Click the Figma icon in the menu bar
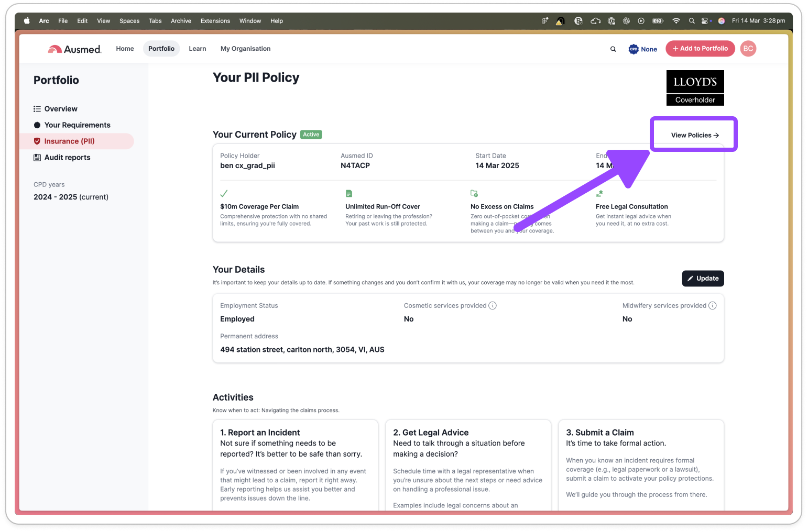Image resolution: width=808 pixels, height=532 pixels. pos(545,21)
